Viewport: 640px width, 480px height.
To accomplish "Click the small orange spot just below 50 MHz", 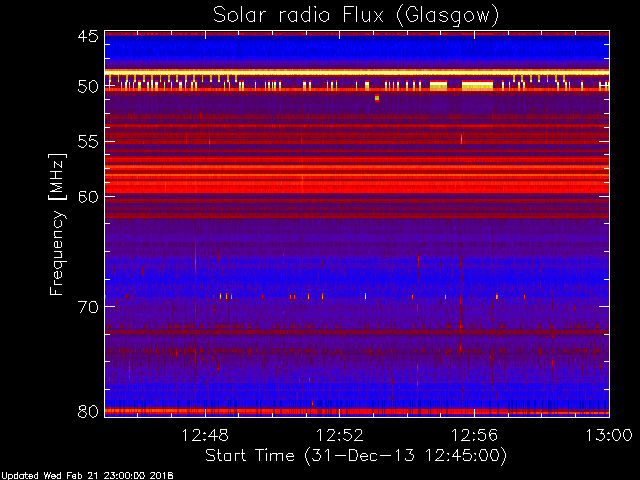I will click(x=377, y=98).
